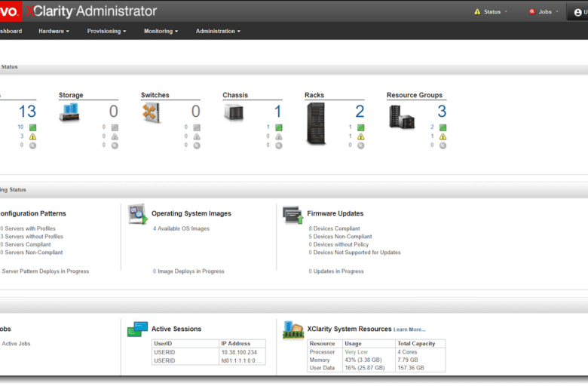Click warning status icon under Chassis
Image resolution: width=588 pixels, height=389 pixels.
coord(279,136)
